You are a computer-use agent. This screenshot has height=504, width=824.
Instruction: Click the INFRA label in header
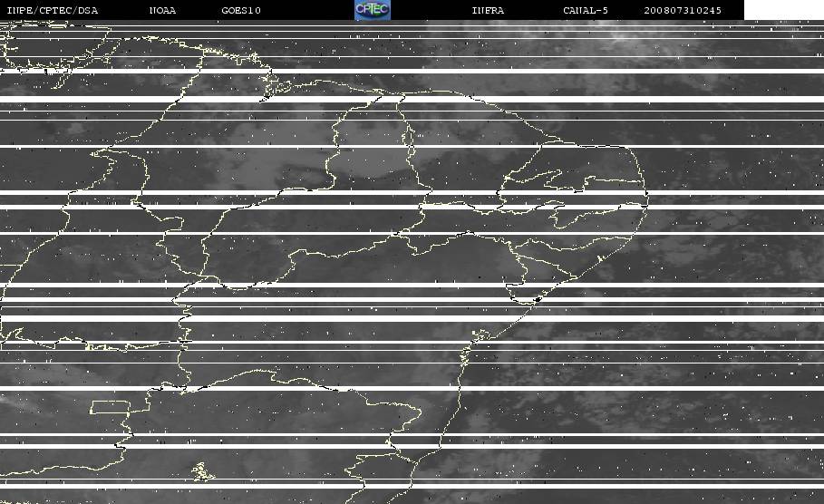pos(488,10)
